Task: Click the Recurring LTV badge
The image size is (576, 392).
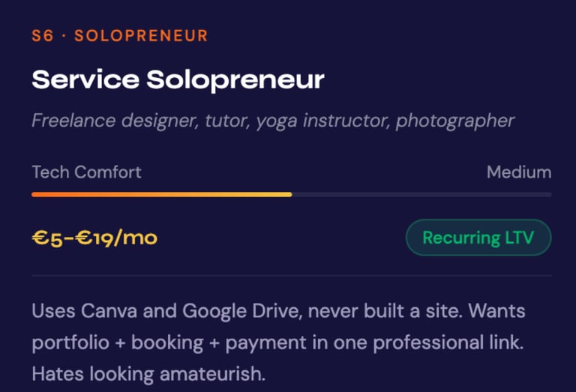Action: point(478,238)
